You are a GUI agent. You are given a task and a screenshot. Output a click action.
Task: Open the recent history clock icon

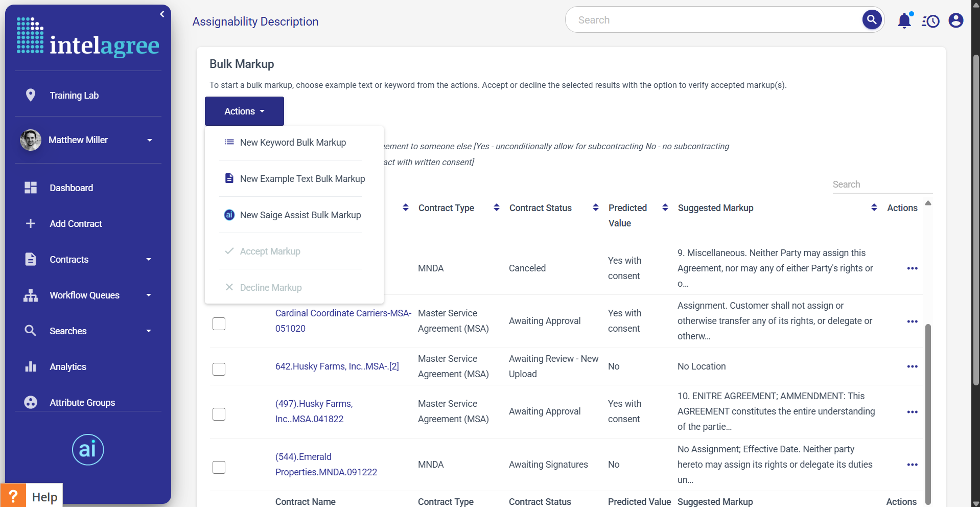pos(930,21)
